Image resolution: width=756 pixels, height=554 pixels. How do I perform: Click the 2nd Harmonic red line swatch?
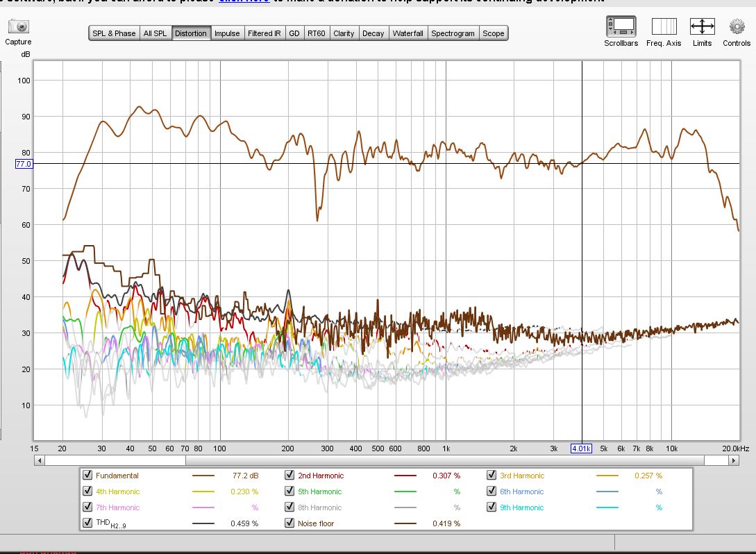[405, 476]
